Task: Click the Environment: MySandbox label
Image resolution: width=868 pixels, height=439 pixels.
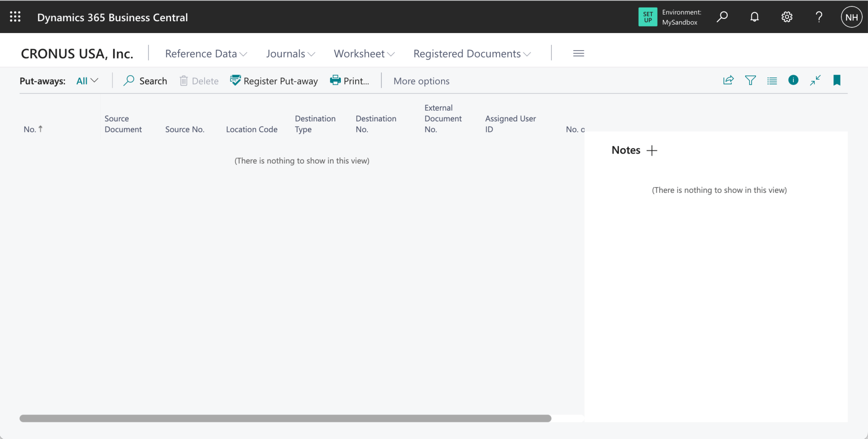Action: pyautogui.click(x=681, y=17)
